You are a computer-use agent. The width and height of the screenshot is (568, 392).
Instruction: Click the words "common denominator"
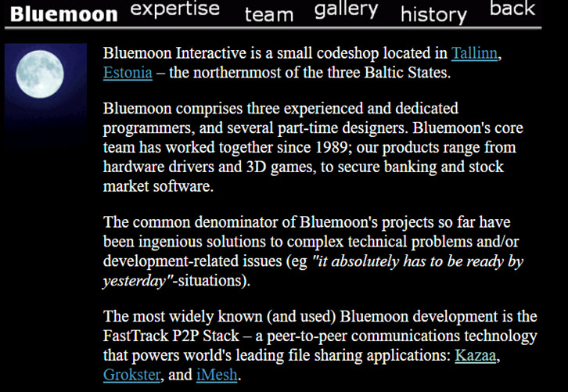coord(206,222)
